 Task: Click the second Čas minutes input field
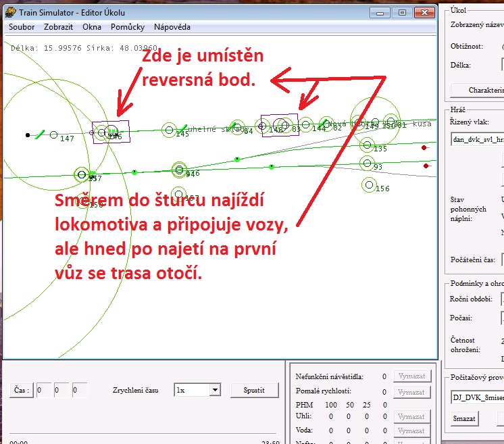(61, 391)
